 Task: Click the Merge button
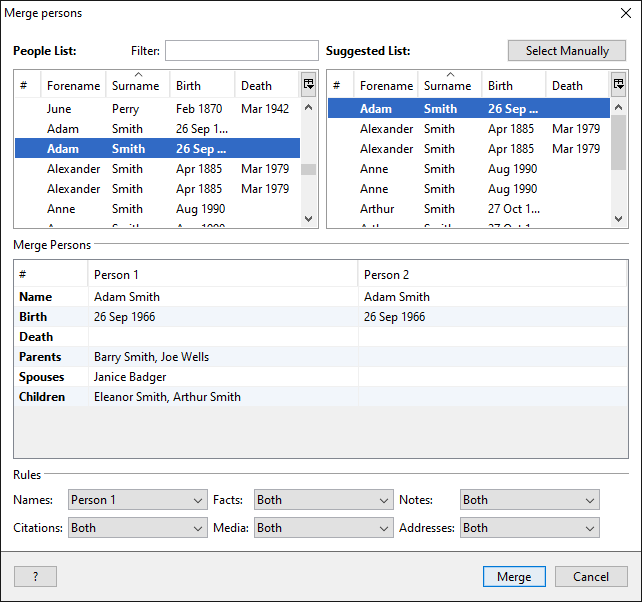tap(514, 577)
